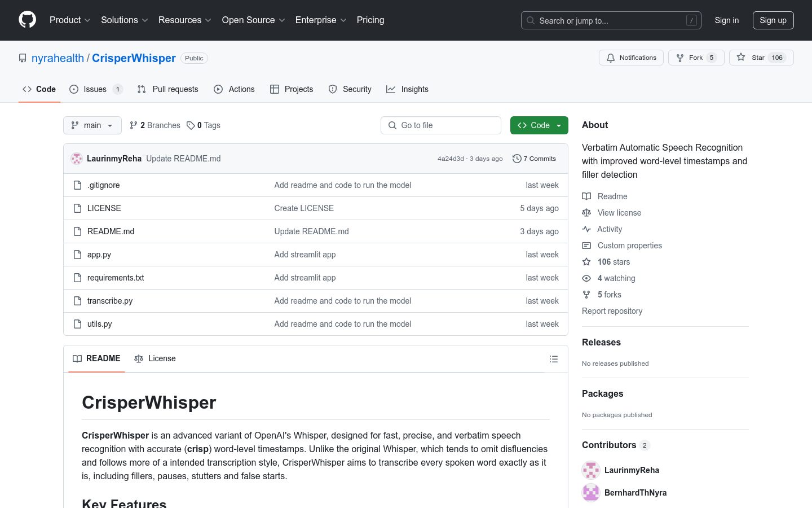Expand the Product navigation menu

pos(70,20)
